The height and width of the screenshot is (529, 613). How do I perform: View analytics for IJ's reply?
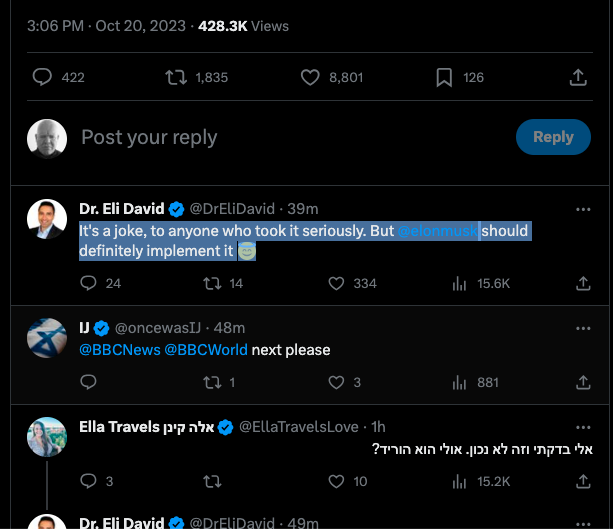pyautogui.click(x=459, y=382)
